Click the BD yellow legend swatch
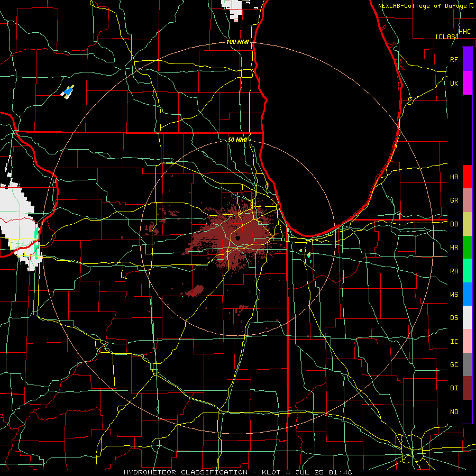 467,224
